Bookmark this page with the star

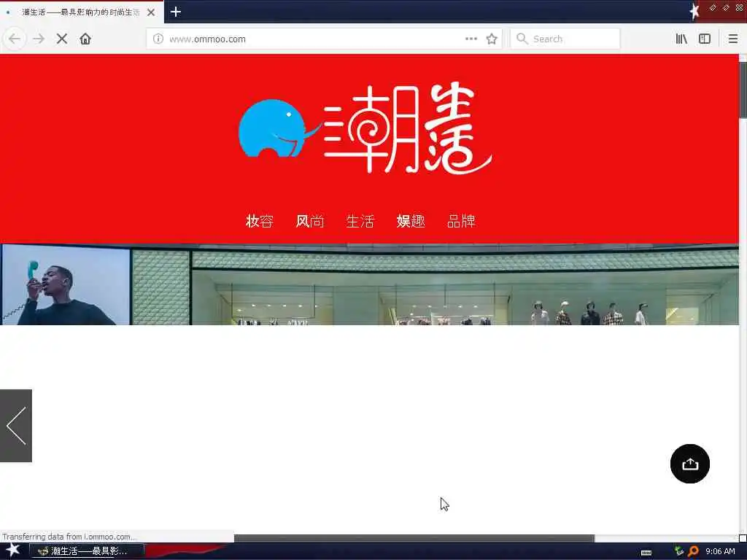coord(492,39)
